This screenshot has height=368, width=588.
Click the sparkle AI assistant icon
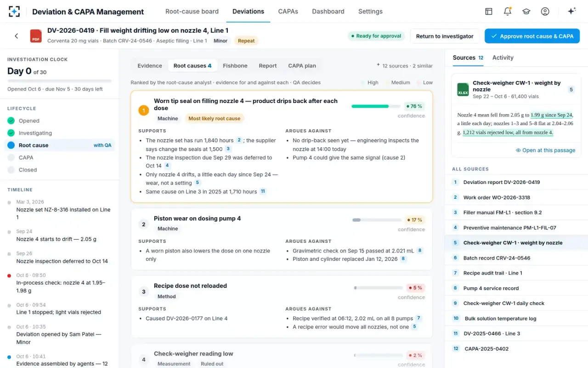572,11
